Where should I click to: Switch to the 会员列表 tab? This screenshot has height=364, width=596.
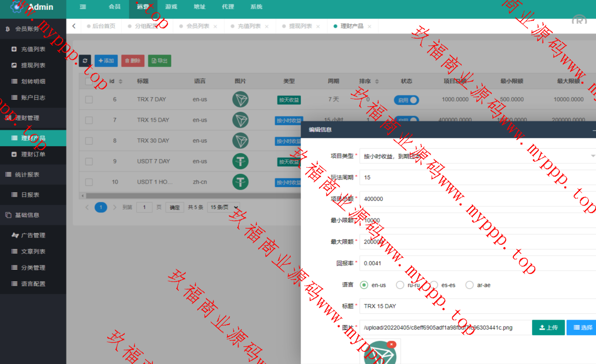[198, 26]
